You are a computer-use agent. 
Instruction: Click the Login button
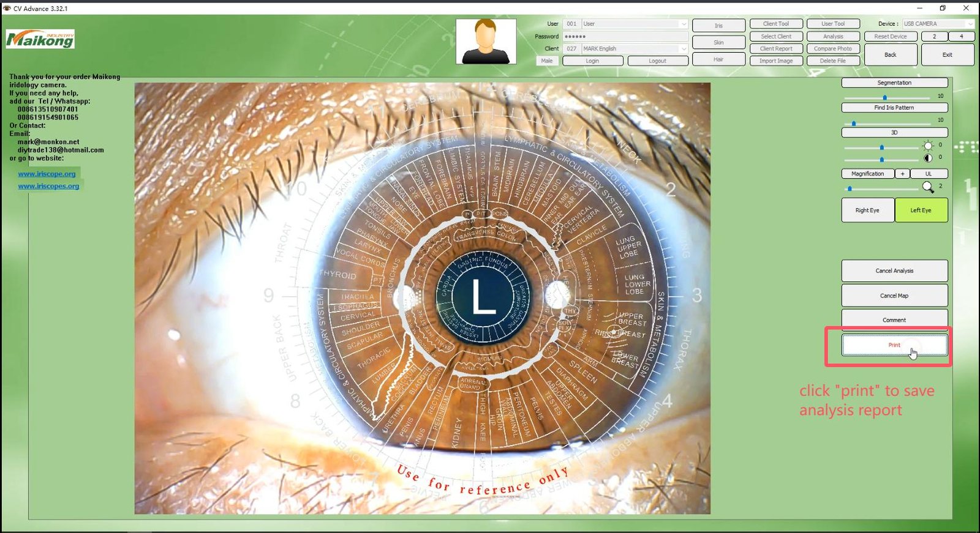(592, 61)
